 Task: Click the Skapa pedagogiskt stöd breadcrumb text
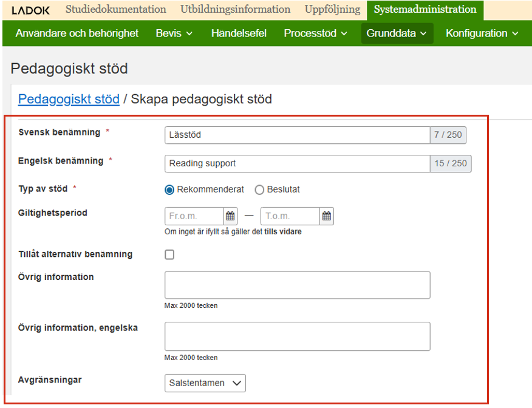pos(202,99)
